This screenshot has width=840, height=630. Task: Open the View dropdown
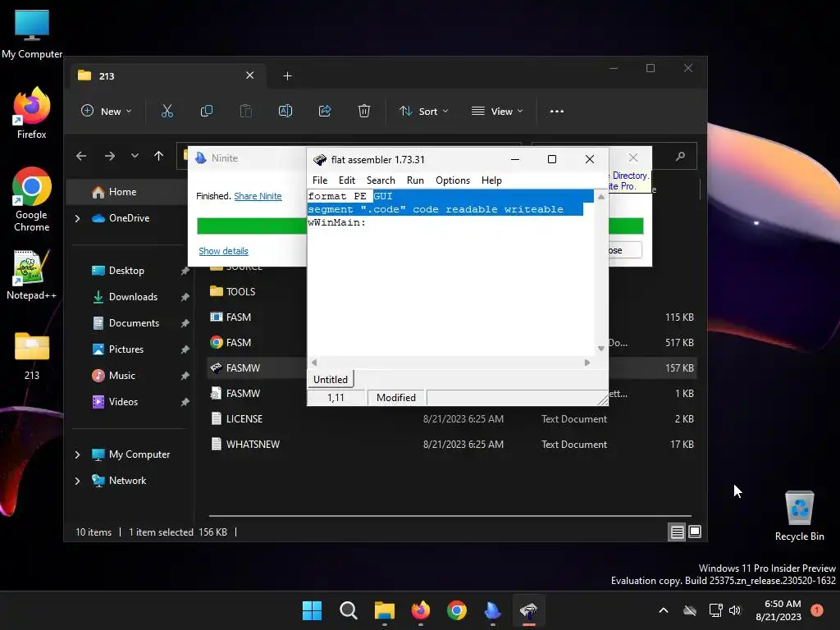pos(497,111)
